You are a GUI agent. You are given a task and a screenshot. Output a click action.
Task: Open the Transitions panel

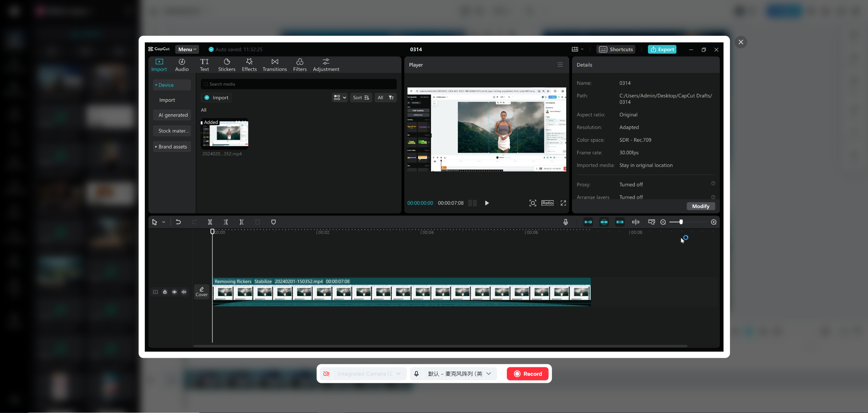(x=274, y=64)
